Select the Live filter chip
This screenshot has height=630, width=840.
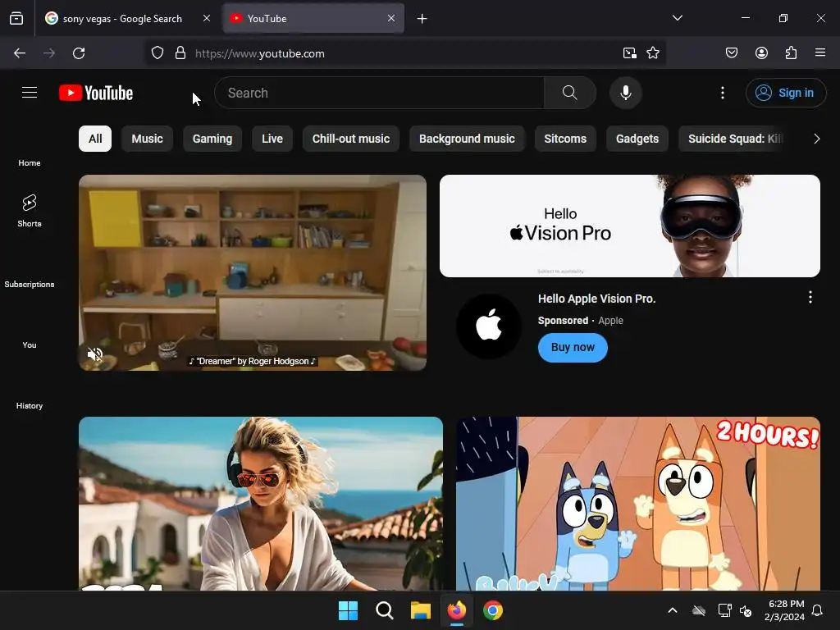coord(272,139)
